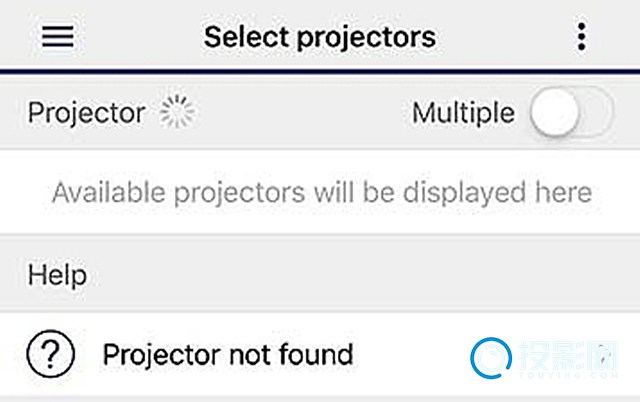Click the "Available projectors will be displayed here" placeholder

321,191
